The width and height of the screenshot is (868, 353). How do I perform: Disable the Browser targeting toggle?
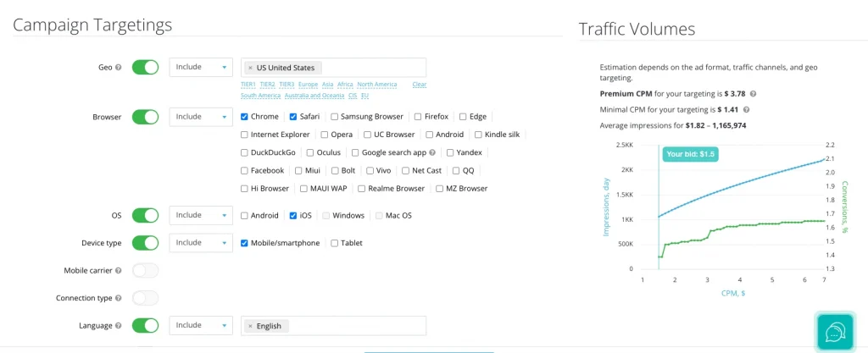pyautogui.click(x=145, y=117)
